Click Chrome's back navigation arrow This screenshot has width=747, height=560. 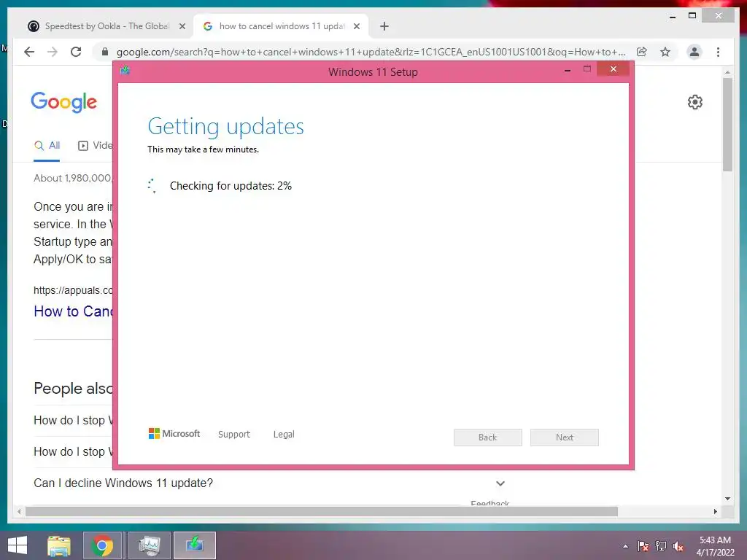(29, 52)
